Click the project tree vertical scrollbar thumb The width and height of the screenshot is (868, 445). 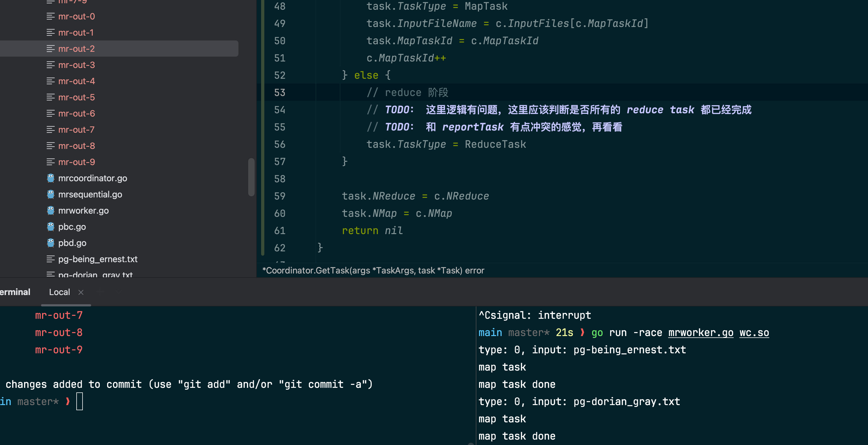click(251, 177)
